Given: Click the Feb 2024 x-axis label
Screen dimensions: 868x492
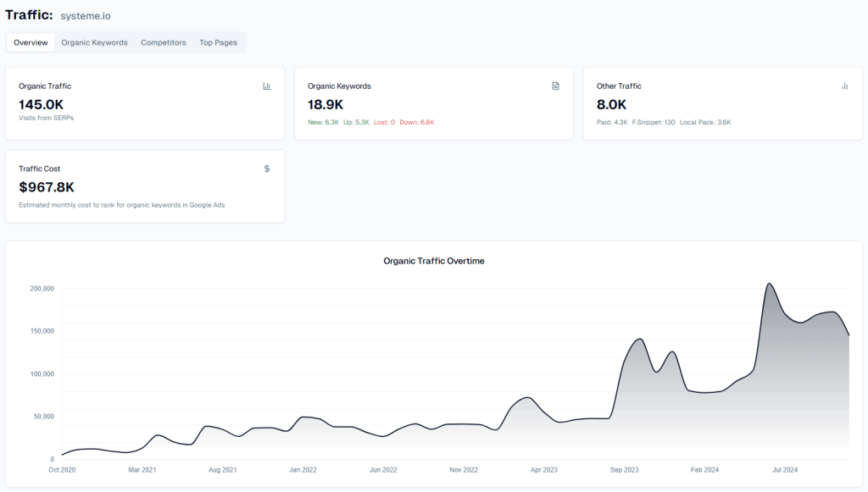Looking at the screenshot, I should [704, 470].
